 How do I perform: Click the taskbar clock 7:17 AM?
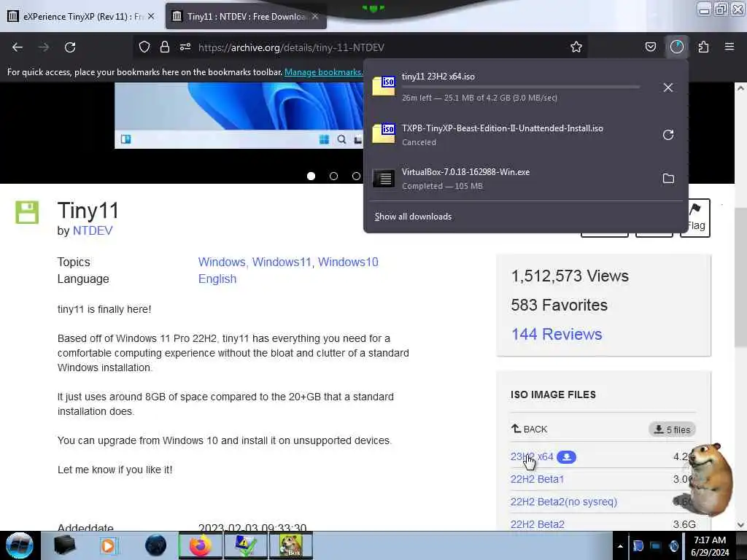coord(710,540)
